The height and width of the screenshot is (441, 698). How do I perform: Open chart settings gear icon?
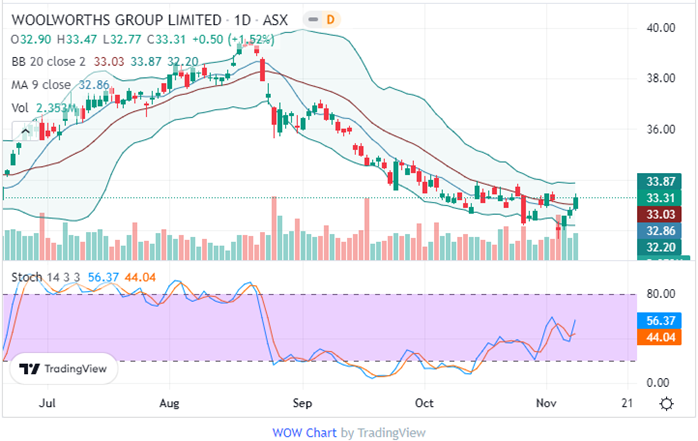[x=666, y=403]
